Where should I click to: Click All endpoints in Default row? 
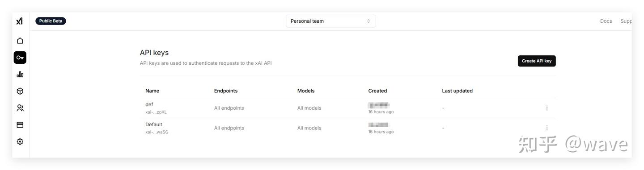(229, 128)
